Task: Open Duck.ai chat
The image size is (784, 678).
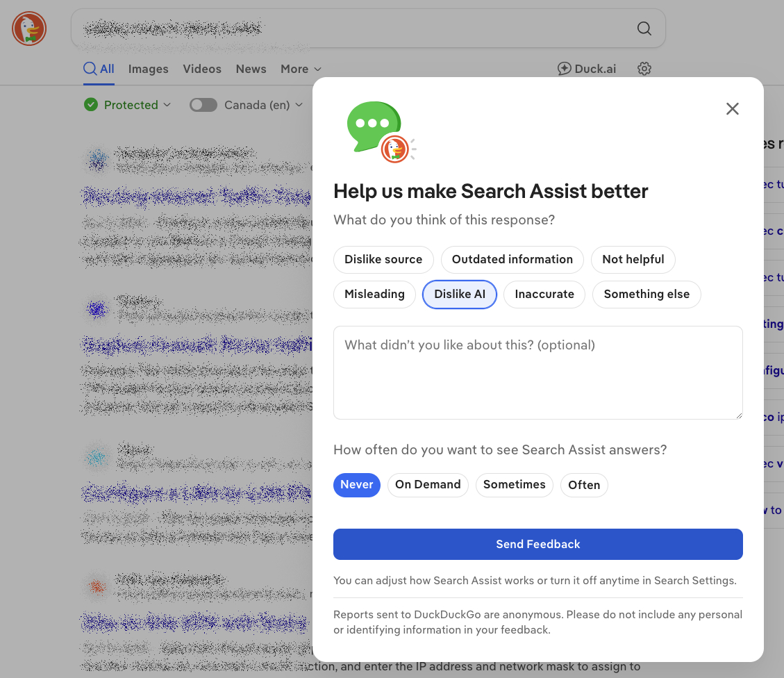Action: [x=587, y=69]
